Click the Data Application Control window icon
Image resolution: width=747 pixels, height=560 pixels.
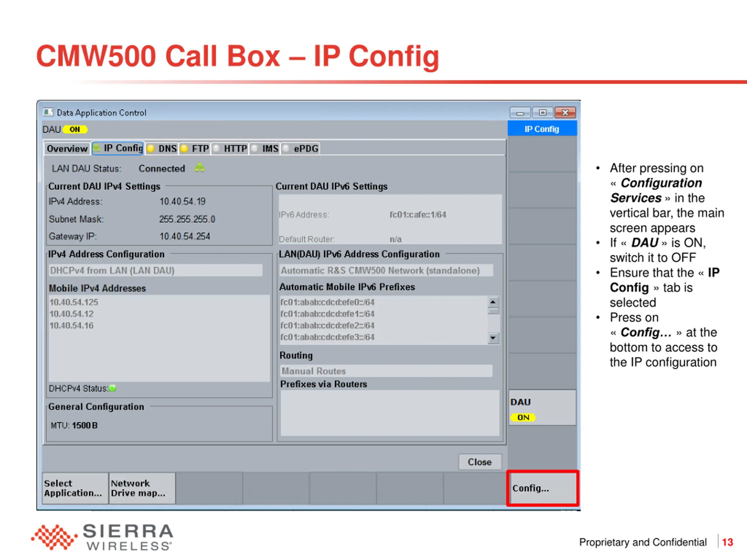tap(48, 112)
